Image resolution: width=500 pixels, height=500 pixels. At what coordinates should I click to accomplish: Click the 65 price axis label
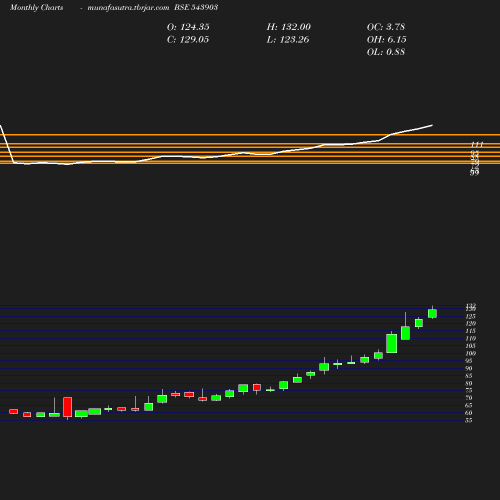[469, 405]
